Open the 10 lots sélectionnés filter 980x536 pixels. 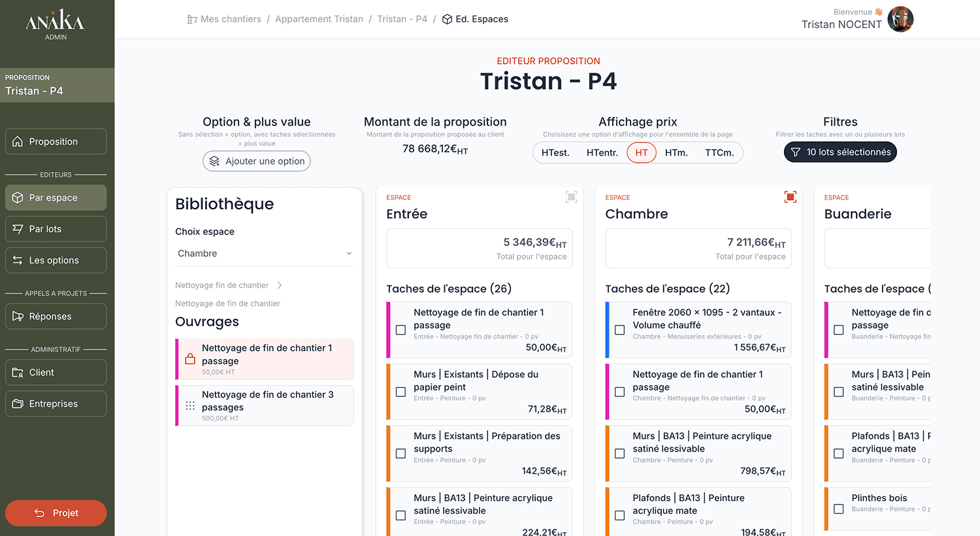pyautogui.click(x=840, y=152)
